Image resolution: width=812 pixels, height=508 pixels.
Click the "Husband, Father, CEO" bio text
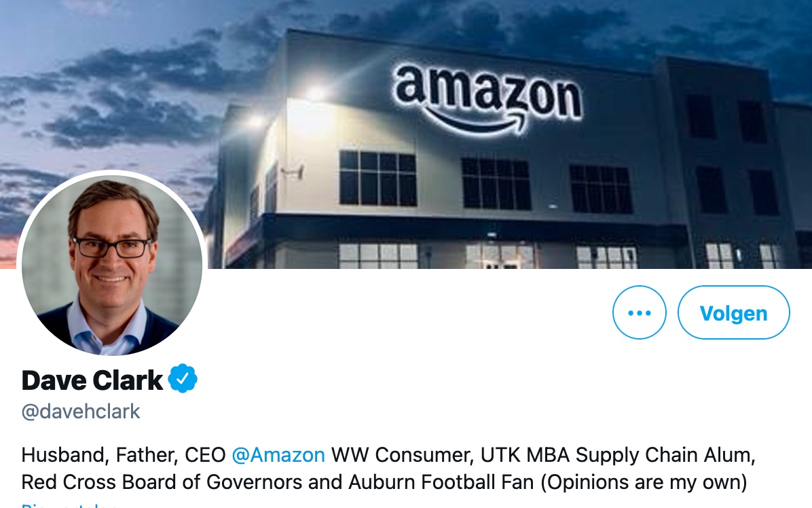point(124,454)
